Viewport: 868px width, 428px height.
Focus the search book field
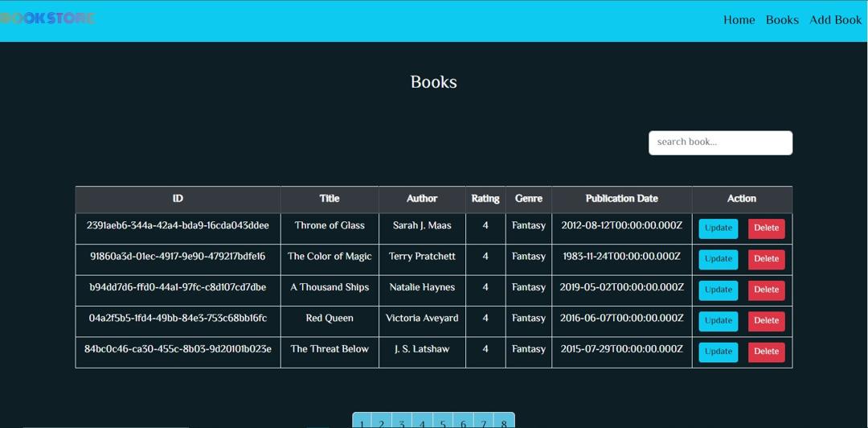point(720,142)
